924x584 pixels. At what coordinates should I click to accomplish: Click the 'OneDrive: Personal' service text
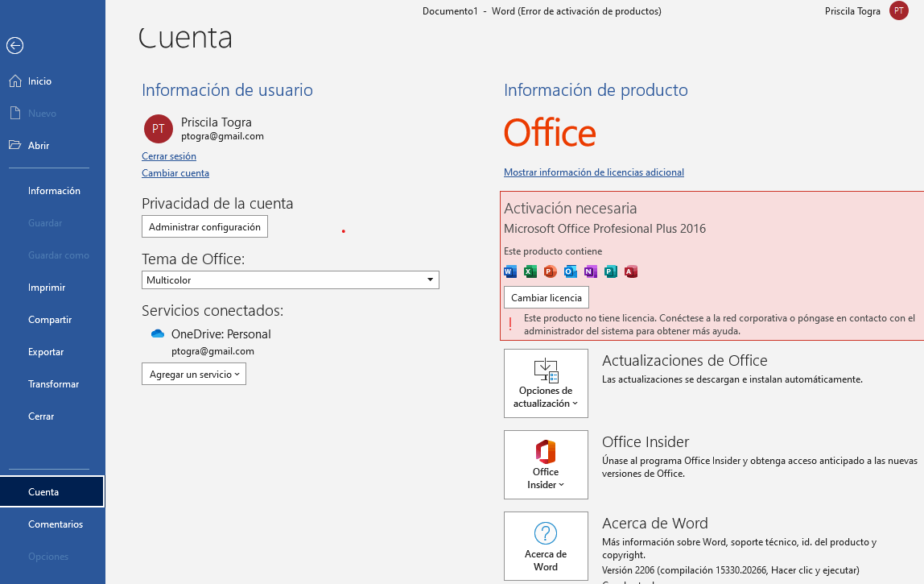[221, 333]
